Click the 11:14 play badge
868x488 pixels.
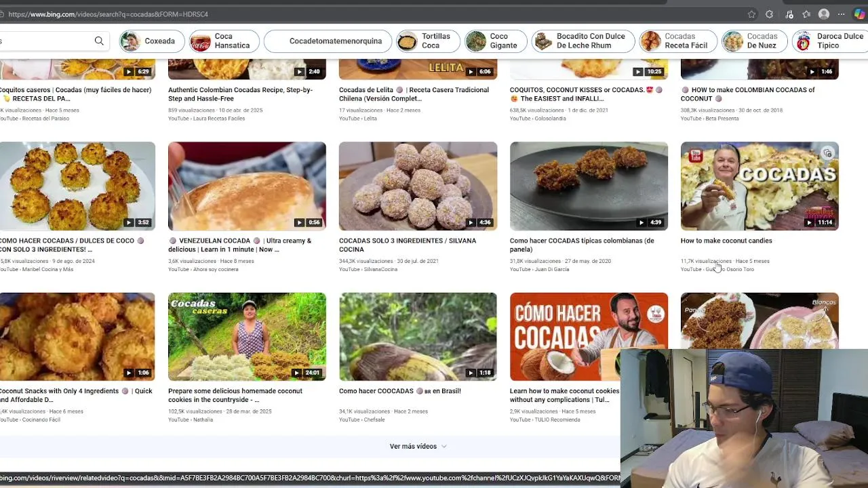click(x=819, y=222)
